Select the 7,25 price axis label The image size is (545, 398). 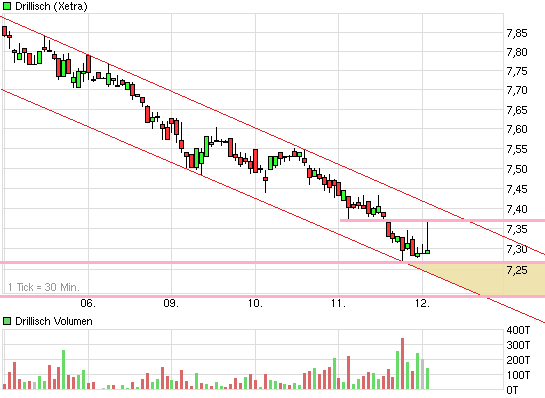click(517, 270)
